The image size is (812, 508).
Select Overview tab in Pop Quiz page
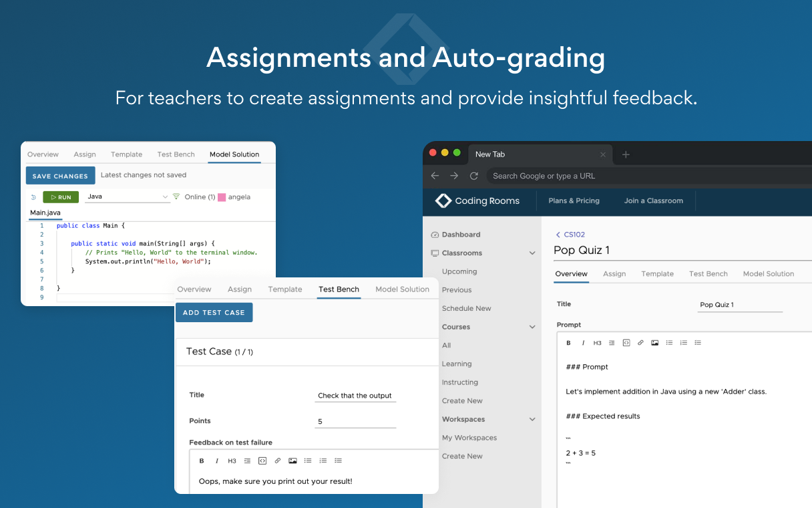[572, 274]
